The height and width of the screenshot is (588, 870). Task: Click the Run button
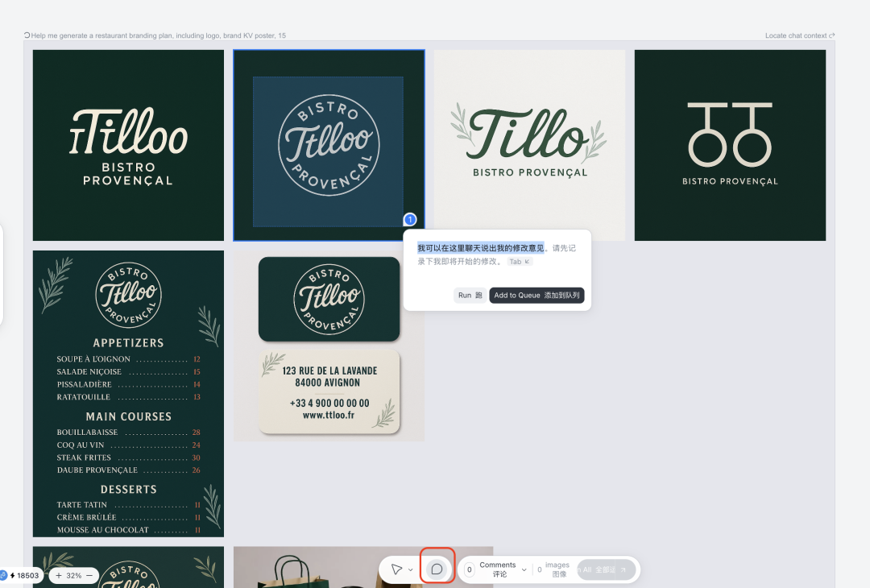pos(470,295)
